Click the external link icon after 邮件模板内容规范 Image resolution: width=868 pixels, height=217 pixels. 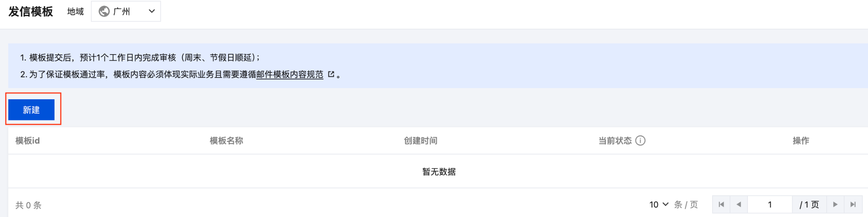(x=331, y=74)
